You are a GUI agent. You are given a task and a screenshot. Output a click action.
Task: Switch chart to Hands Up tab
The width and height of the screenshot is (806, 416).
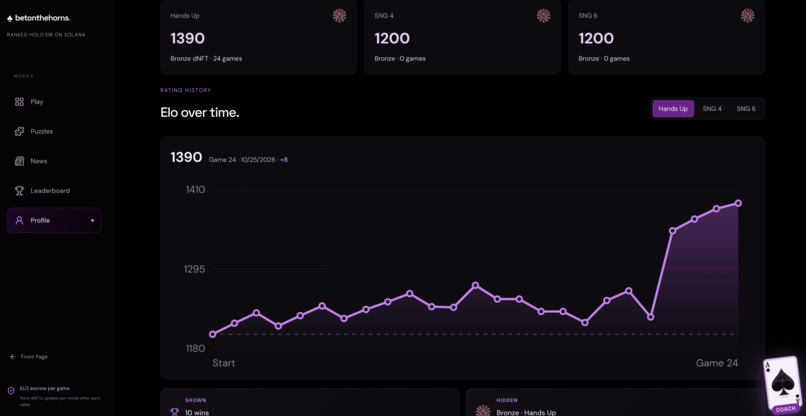tap(673, 109)
